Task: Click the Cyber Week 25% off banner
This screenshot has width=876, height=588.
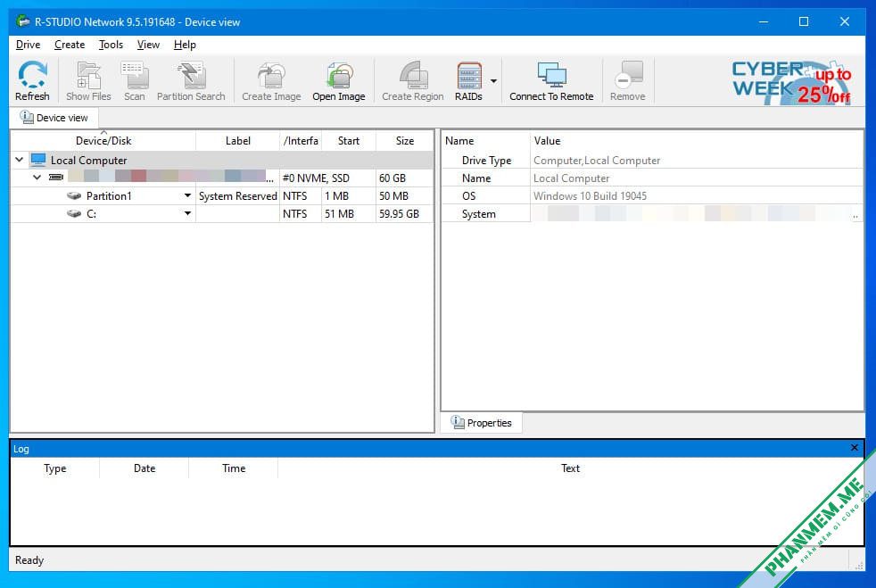Action: click(792, 82)
